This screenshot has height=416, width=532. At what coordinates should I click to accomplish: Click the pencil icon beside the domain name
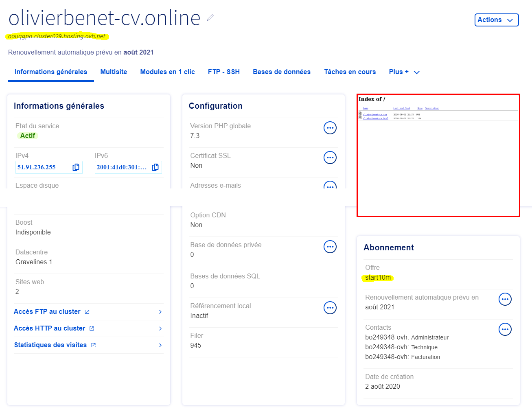click(210, 18)
